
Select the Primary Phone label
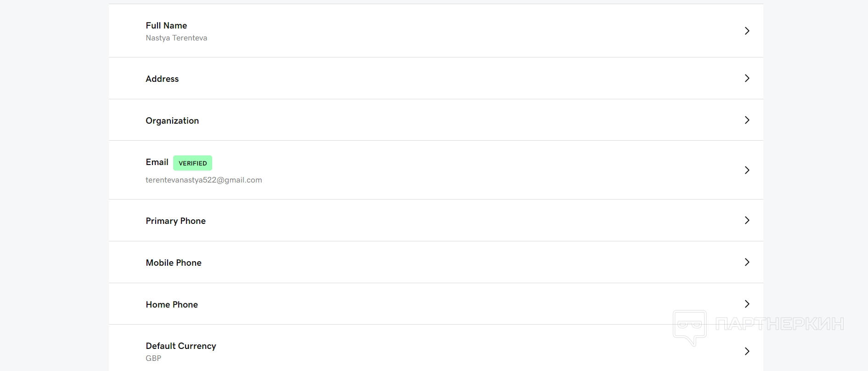click(x=175, y=221)
